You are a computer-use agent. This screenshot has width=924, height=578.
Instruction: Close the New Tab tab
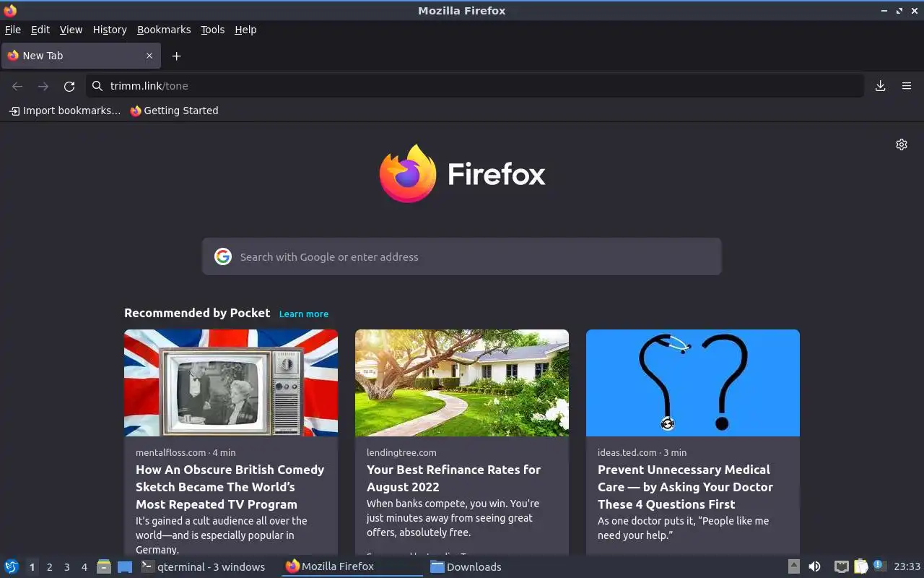click(x=149, y=56)
